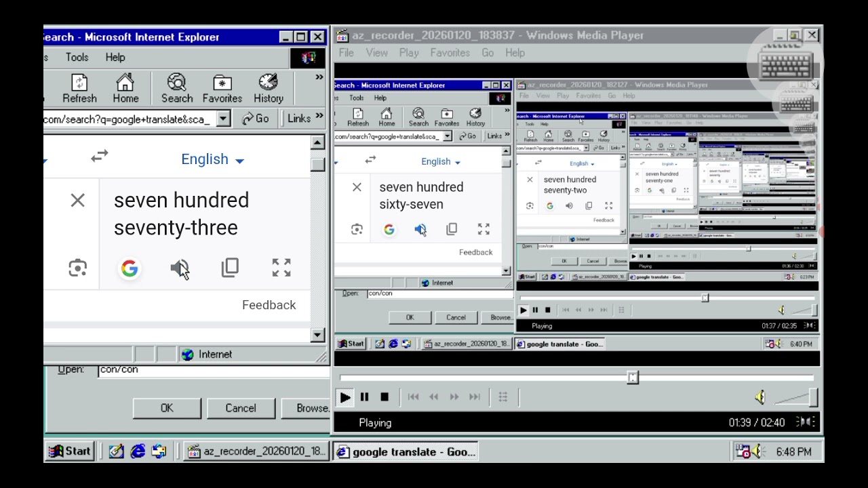Image resolution: width=868 pixels, height=488 pixels.
Task: Click the Go button in largest Internet Explorer
Action: click(256, 119)
